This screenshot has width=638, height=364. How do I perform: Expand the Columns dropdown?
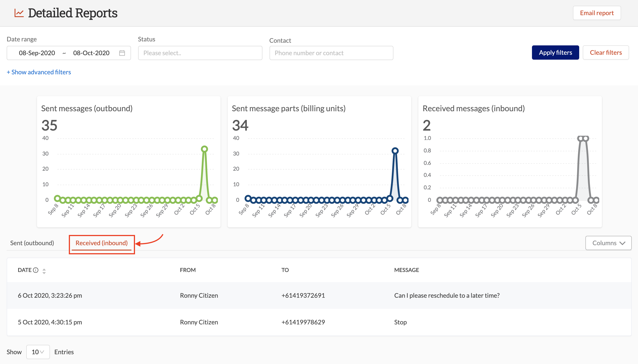(608, 243)
